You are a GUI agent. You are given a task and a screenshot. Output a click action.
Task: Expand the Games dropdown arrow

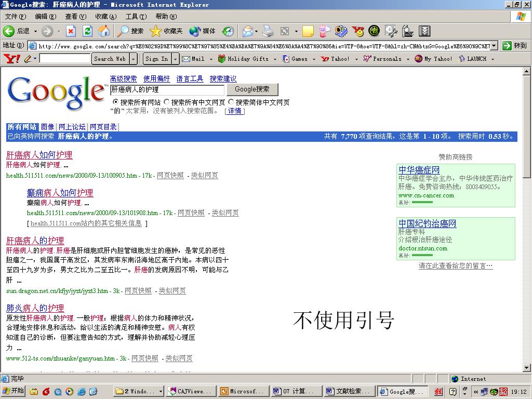pyautogui.click(x=314, y=59)
